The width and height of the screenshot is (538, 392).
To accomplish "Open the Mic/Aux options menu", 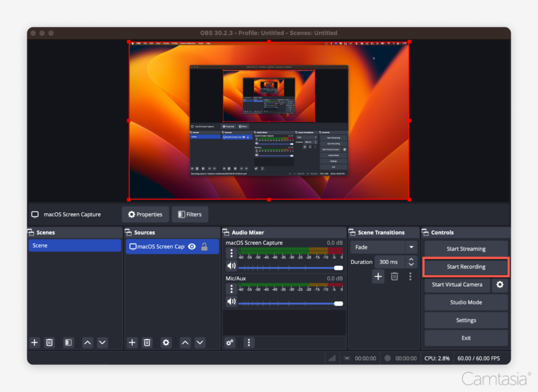I will pos(231,288).
